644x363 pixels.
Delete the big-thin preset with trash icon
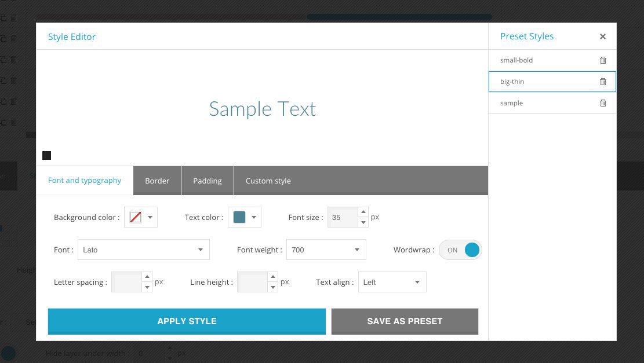point(603,82)
